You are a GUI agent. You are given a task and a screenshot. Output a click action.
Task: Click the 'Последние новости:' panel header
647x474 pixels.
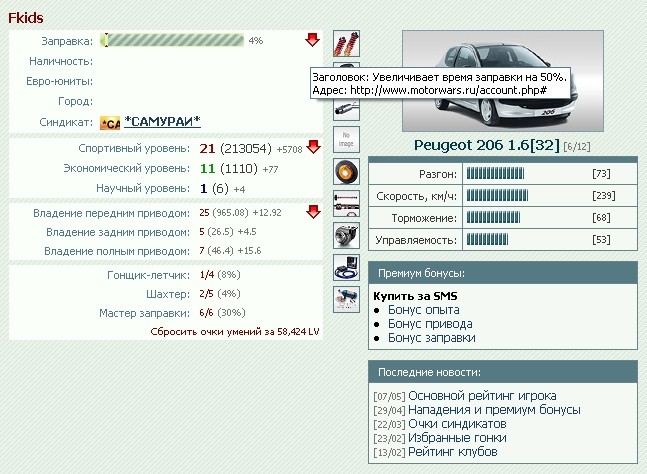pyautogui.click(x=503, y=373)
